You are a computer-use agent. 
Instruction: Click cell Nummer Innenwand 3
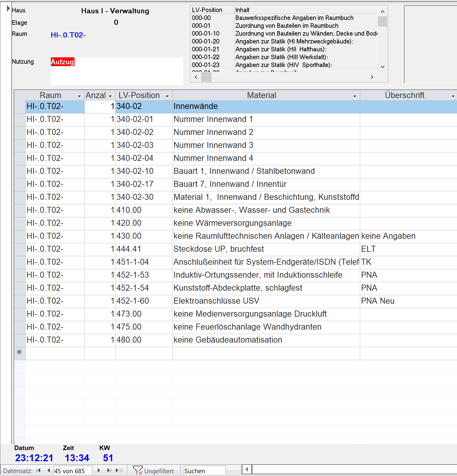click(266, 145)
